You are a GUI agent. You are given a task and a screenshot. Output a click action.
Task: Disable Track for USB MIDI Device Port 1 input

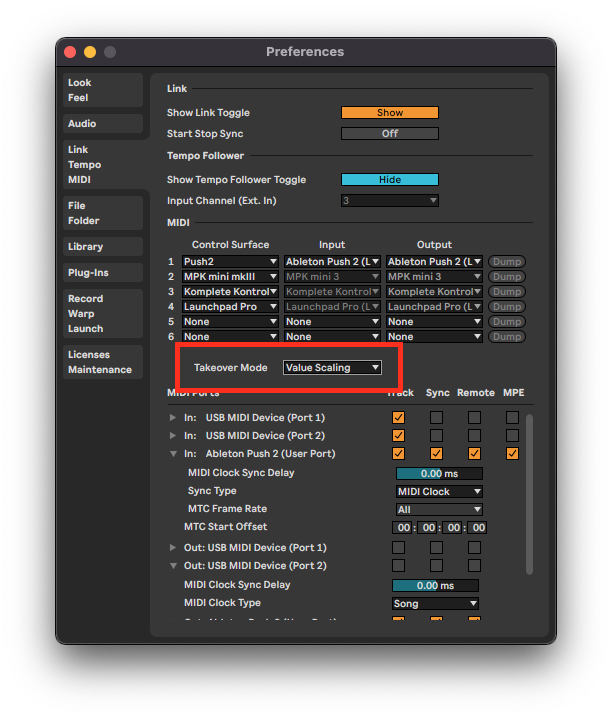(x=398, y=418)
